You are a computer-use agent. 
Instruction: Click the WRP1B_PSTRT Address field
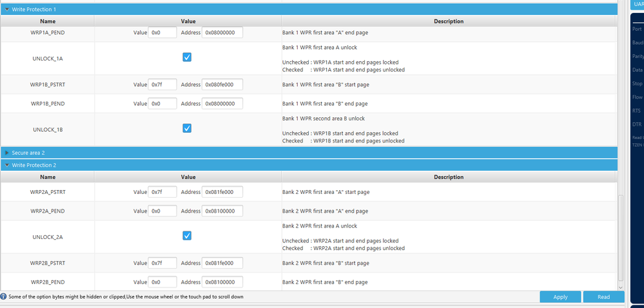(222, 84)
